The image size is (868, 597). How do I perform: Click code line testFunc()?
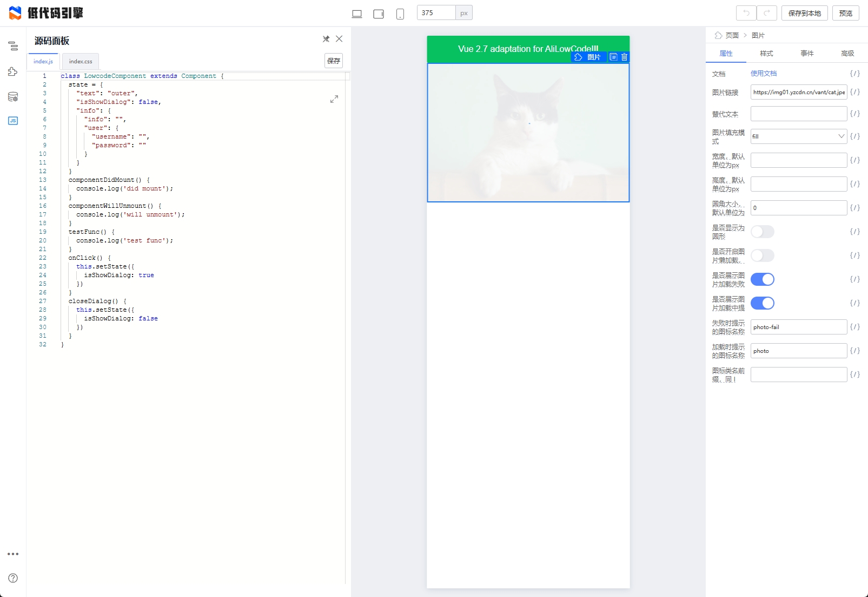point(91,232)
